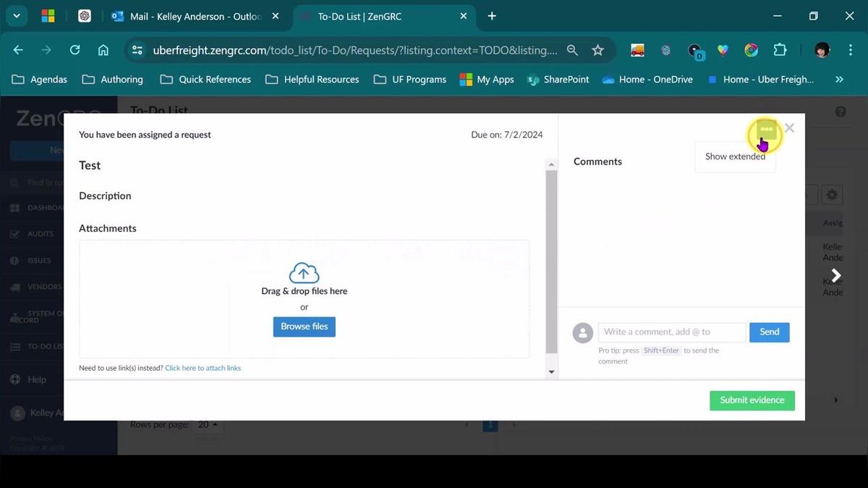Reload the page with refresh icon
Viewport: 868px width, 488px height.
pyautogui.click(x=75, y=50)
